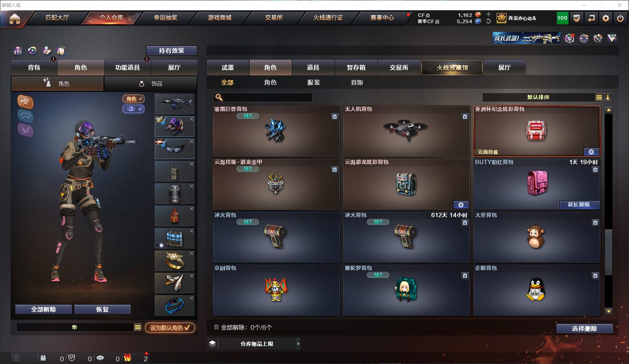Open settings gear on 亚洲杯纪念炫彩背包

click(591, 152)
